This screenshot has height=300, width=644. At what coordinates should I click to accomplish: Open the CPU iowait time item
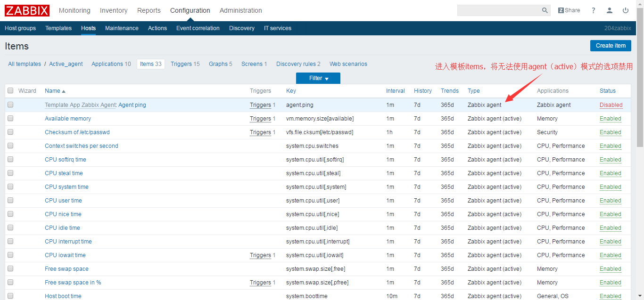(65, 255)
